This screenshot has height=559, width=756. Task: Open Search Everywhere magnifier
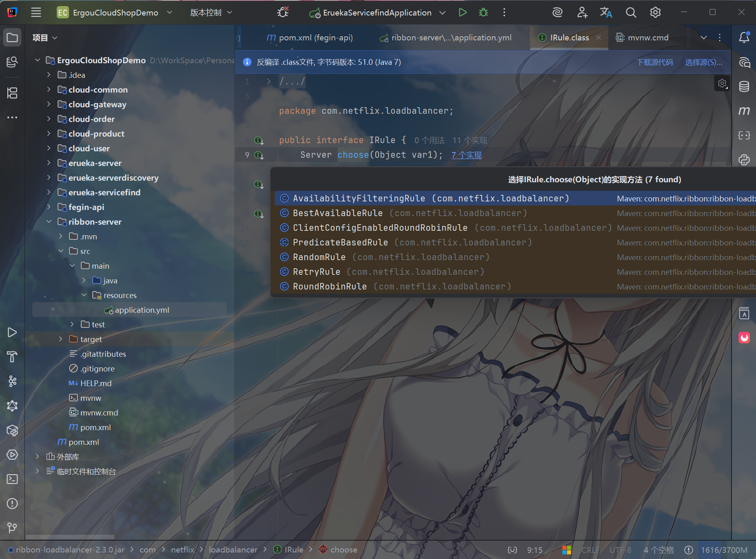pyautogui.click(x=631, y=13)
